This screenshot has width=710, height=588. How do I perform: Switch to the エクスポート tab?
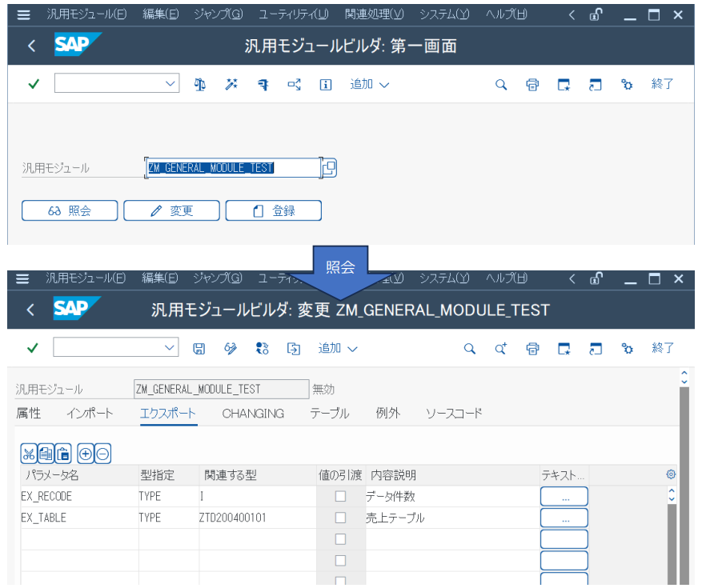pyautogui.click(x=168, y=414)
